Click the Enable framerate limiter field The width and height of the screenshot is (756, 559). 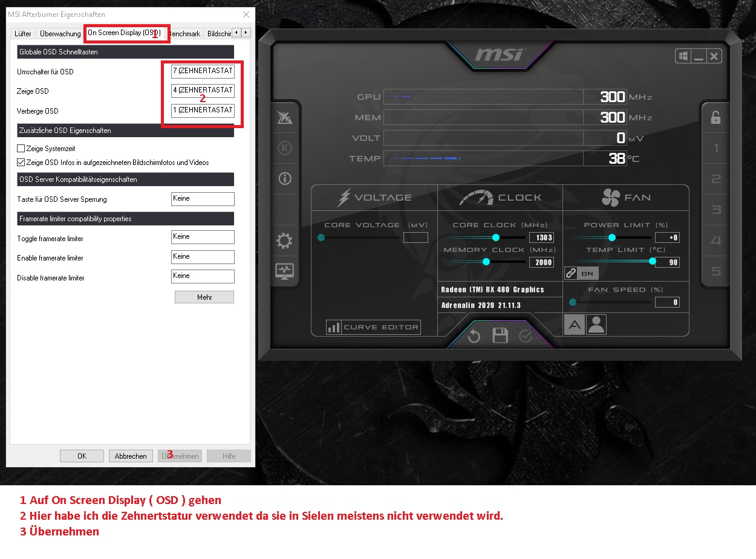click(203, 257)
